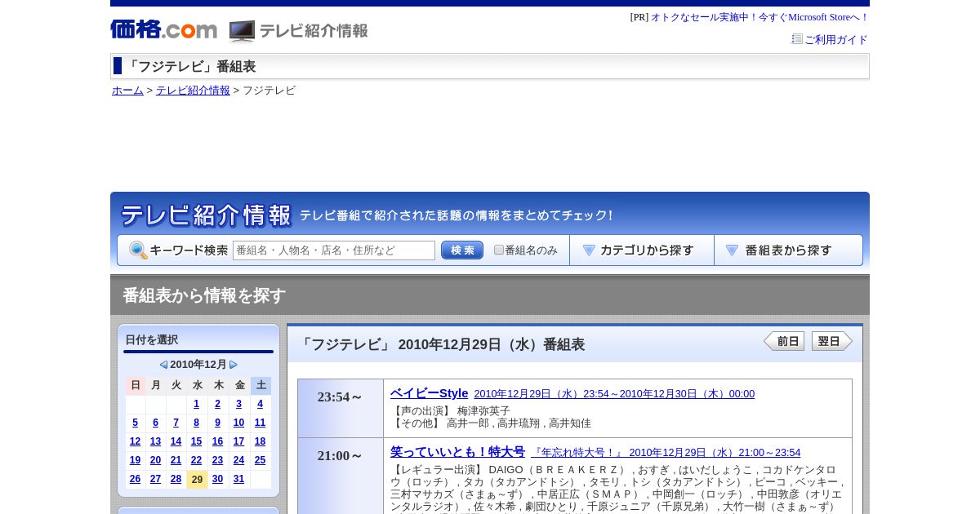Screen dimensions: 980x514
Task: Click the arrow icon on カテゴリから探す
Action: point(589,250)
